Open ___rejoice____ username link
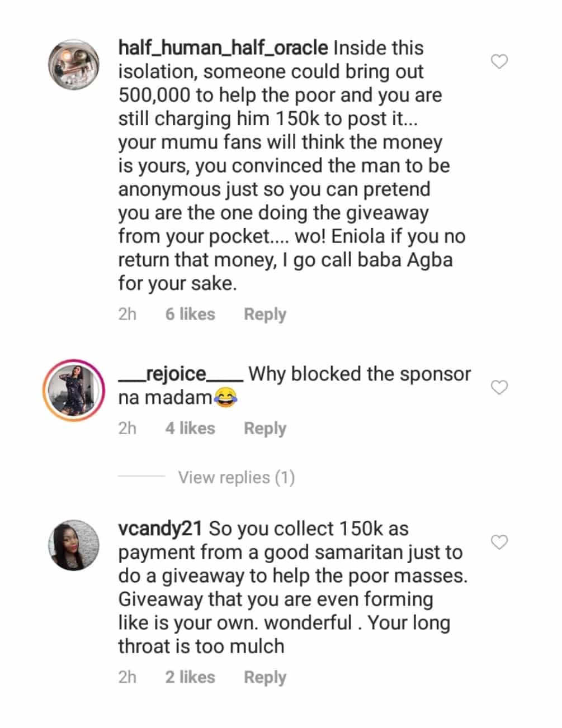Screen dimensions: 562x728 point(180,374)
